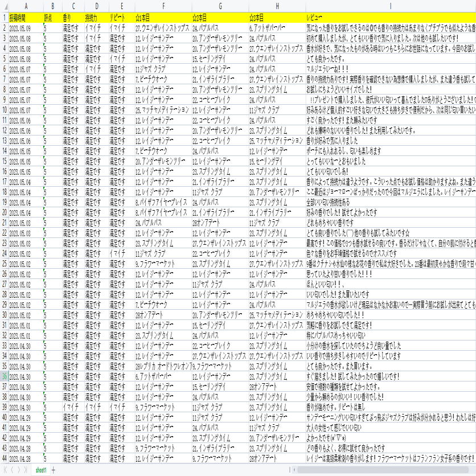476x476 pixels.
Task: Switch to the sheet1 tab
Action: coord(41,470)
